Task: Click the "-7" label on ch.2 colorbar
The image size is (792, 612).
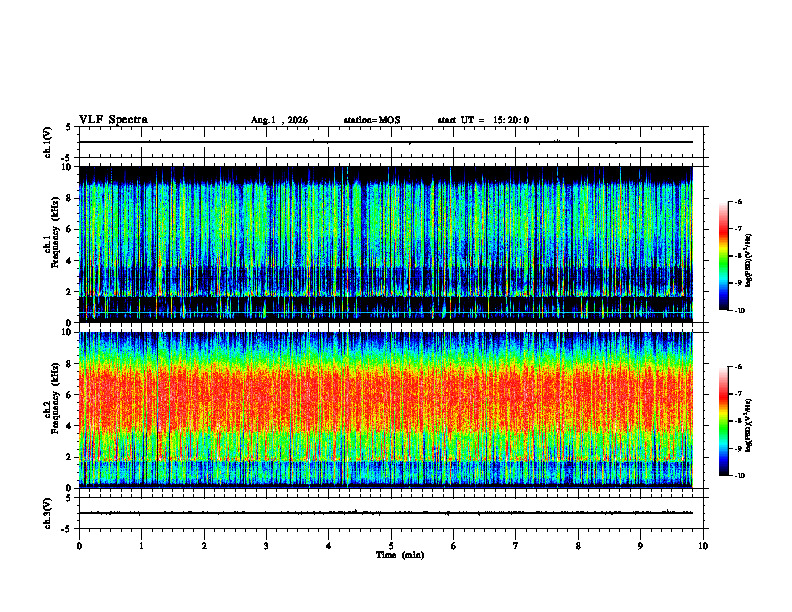Action: (738, 394)
